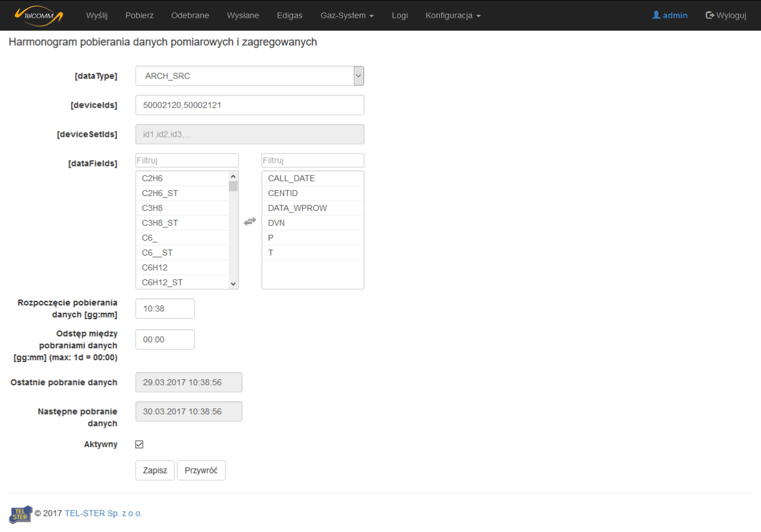Expand the Konfiguracja menu
The image size is (761, 532).
point(453,15)
